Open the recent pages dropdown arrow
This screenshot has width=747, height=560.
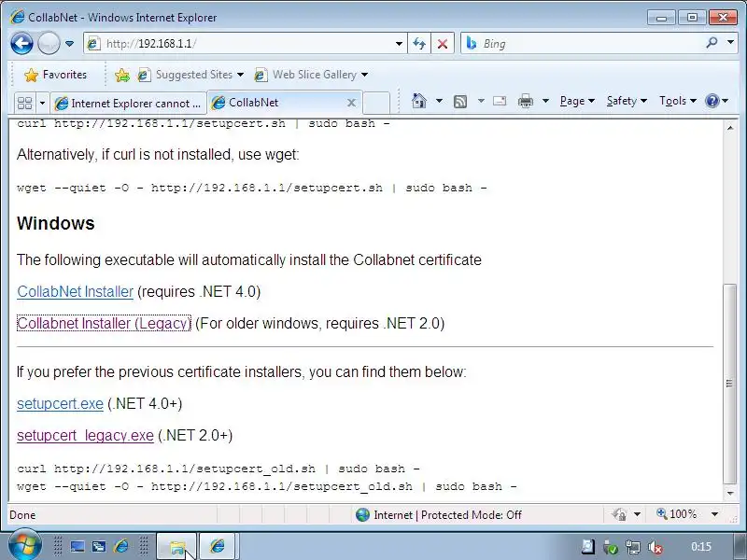coord(69,44)
